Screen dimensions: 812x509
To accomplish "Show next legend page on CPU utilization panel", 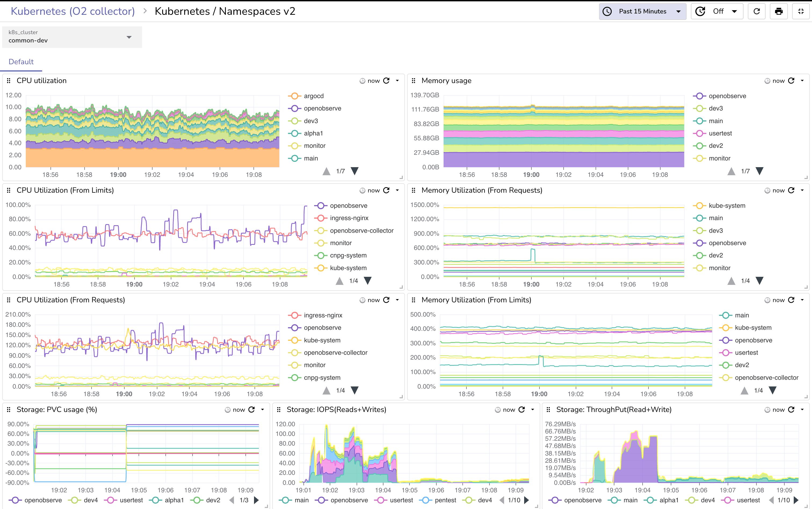I will [355, 171].
